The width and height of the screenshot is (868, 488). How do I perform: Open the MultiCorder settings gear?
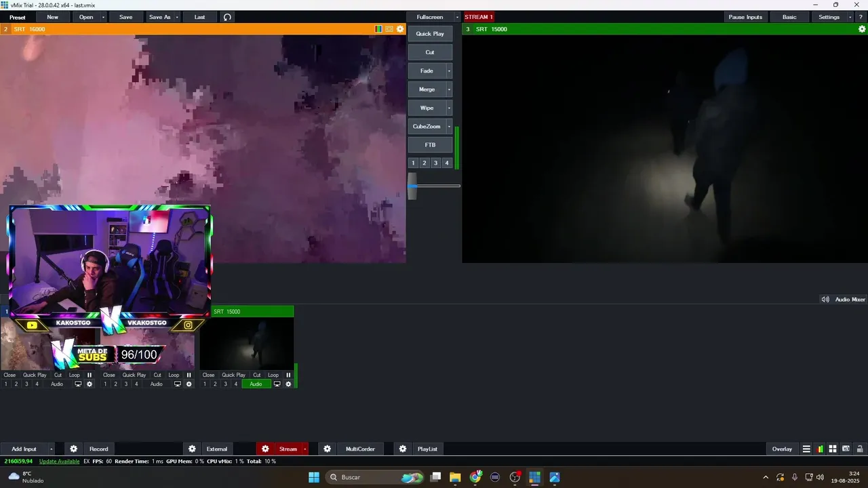[x=327, y=449]
